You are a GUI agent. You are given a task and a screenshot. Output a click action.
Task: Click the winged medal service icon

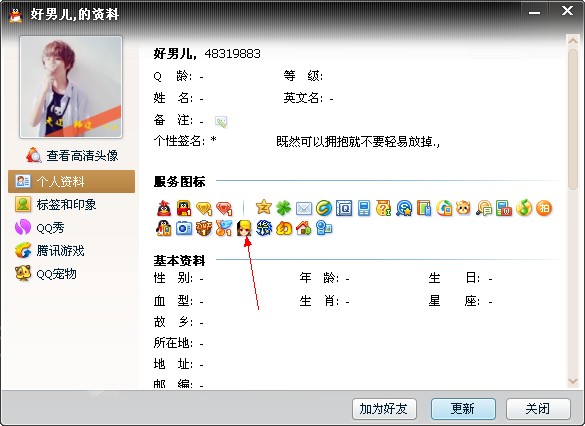[x=224, y=228]
